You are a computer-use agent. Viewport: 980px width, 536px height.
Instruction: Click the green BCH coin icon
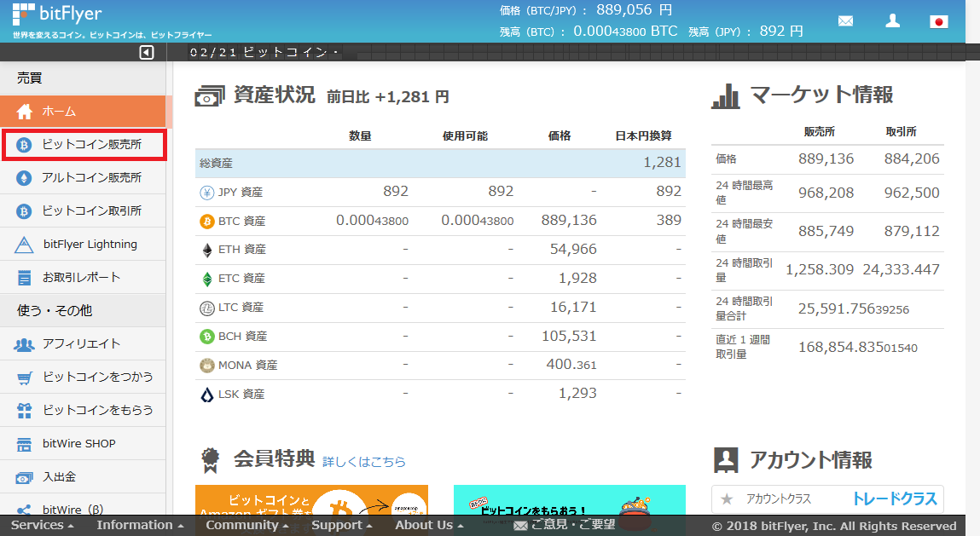(207, 337)
